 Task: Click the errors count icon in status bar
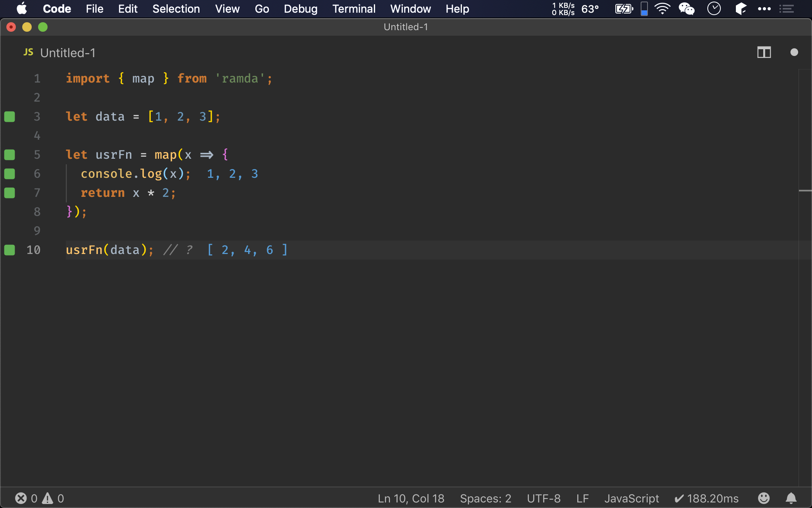tap(21, 498)
